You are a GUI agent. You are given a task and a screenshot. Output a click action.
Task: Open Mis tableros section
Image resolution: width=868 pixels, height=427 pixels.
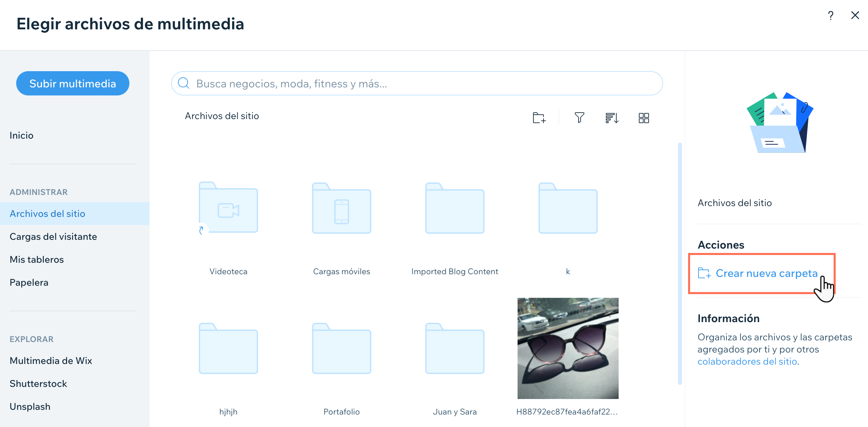coord(37,259)
